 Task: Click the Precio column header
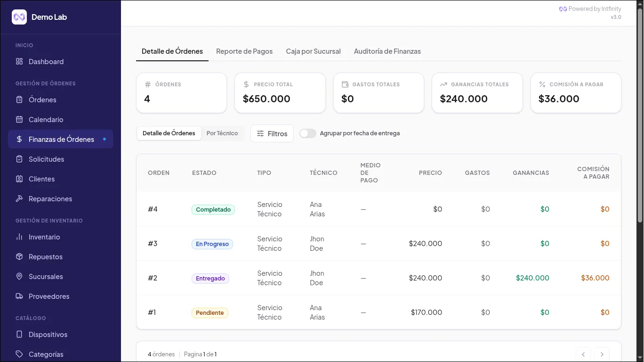[430, 173]
